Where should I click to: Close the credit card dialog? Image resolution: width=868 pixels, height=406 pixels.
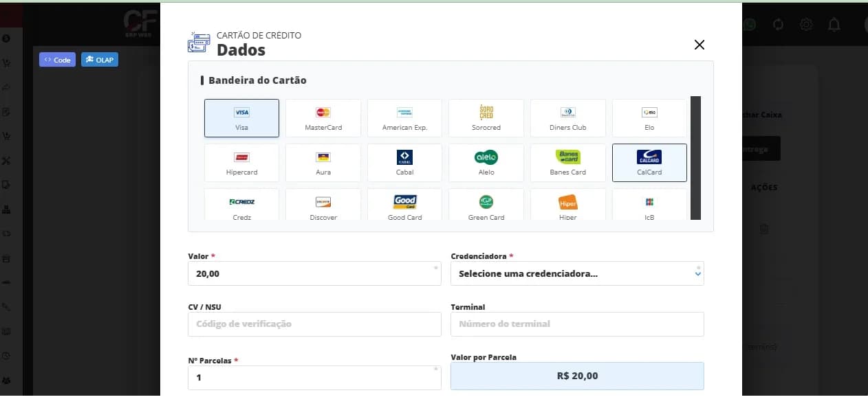coord(699,45)
